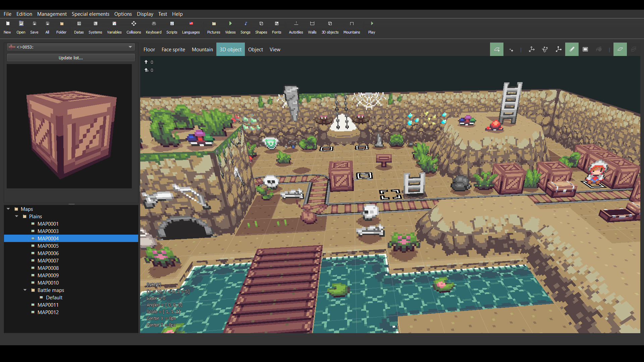Expand the Battle maps tree node
The image size is (644, 362).
point(25,290)
